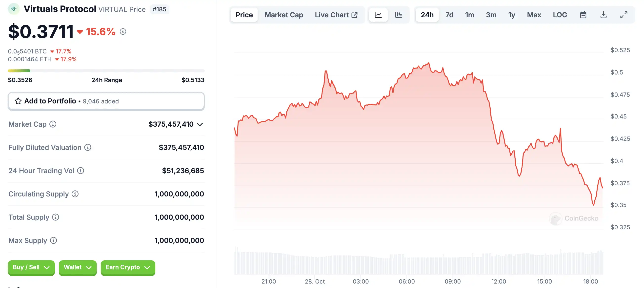Expand the Market Cap value chevron
Viewport: 644px width, 288px height.
click(200, 124)
